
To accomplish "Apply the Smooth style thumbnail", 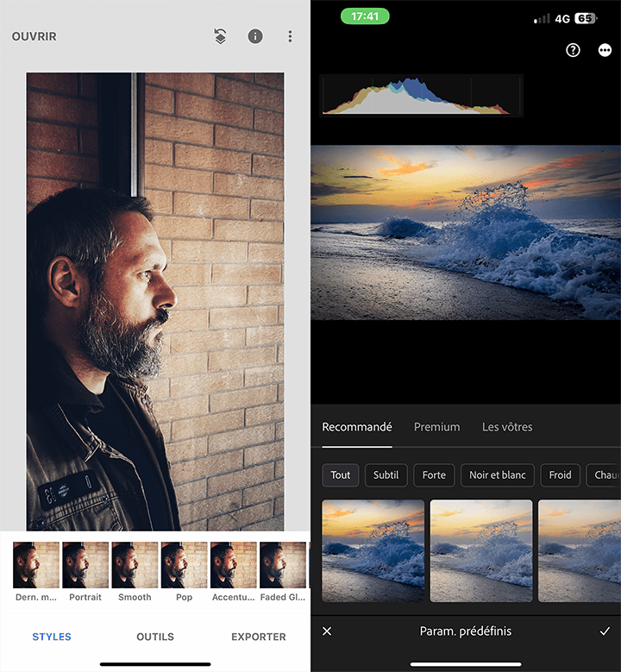I will (x=135, y=565).
